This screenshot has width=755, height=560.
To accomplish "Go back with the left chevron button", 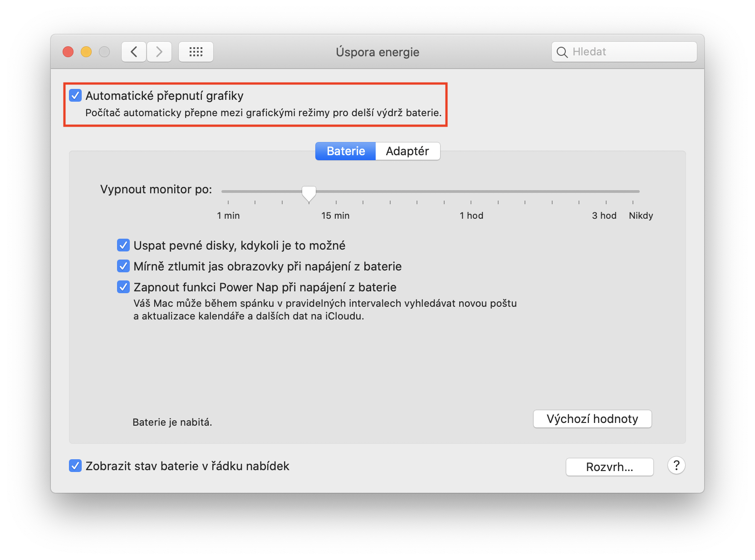I will 134,52.
